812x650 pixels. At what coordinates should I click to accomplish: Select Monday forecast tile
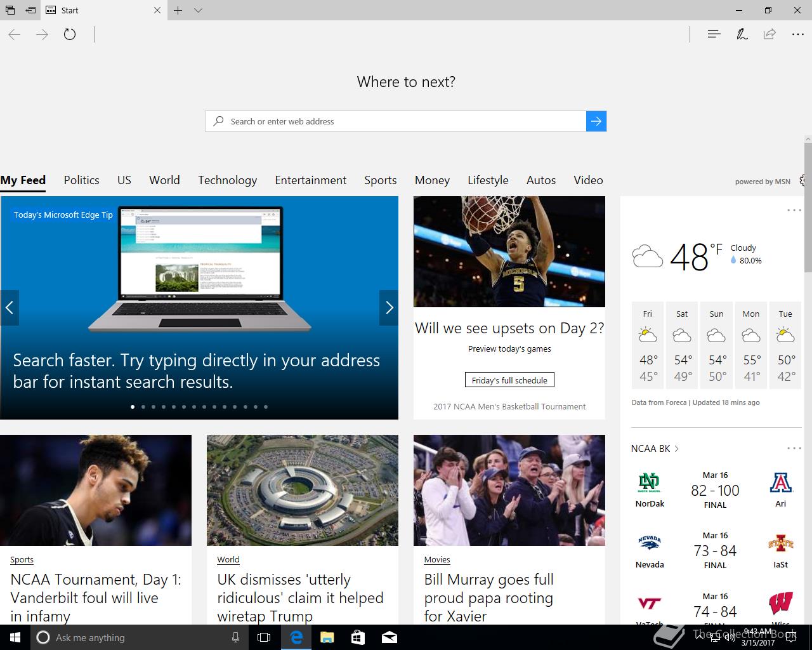click(x=751, y=345)
